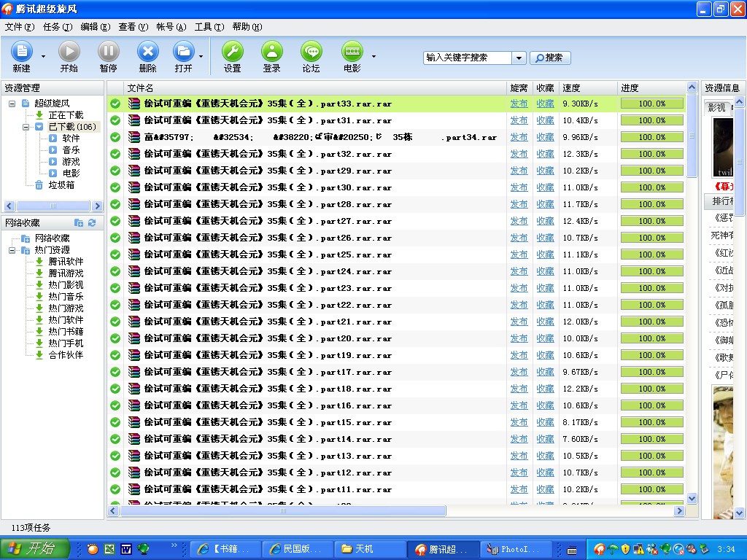Screen dimensions: 747x560
Task: Click the Word quick launch icon
Action: (x=125, y=550)
